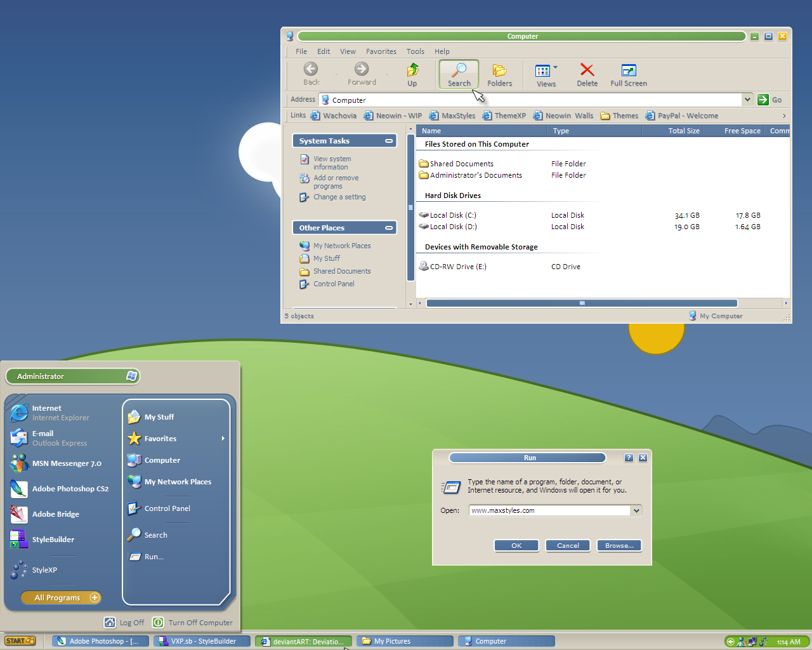Screen dimensions: 812x650
Task: Open the Run dialog Open combo dropdown
Action: click(x=636, y=510)
